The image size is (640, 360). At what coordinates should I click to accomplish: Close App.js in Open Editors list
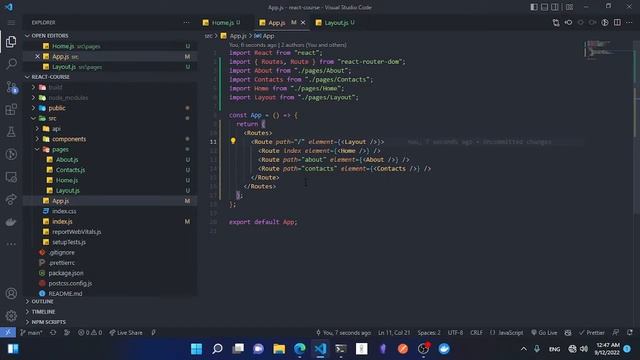(x=37, y=56)
